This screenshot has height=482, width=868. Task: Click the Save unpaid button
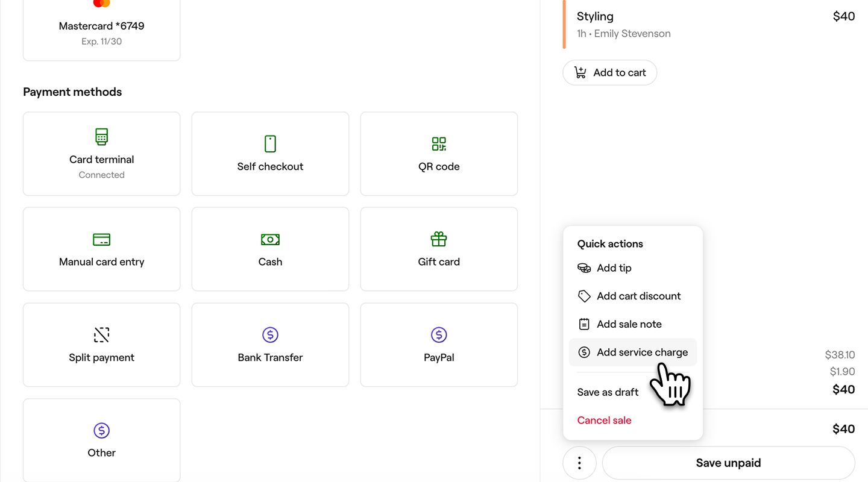tap(728, 463)
